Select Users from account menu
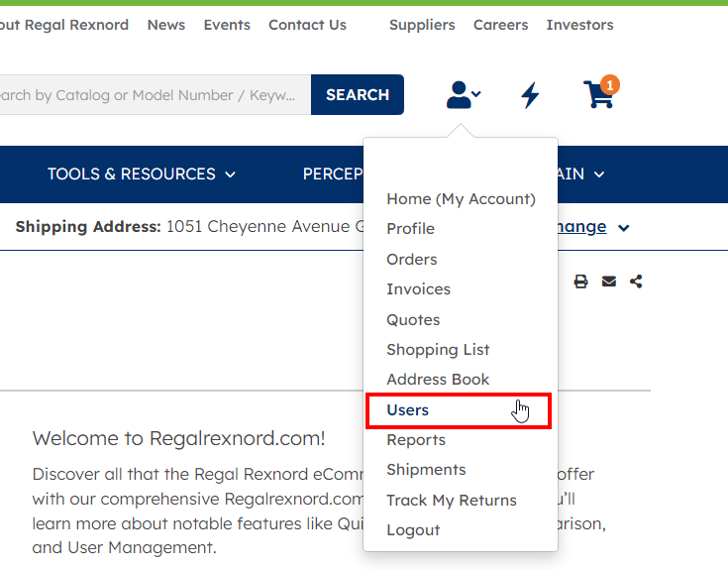Viewport: 728px width, 570px height. coord(459,410)
